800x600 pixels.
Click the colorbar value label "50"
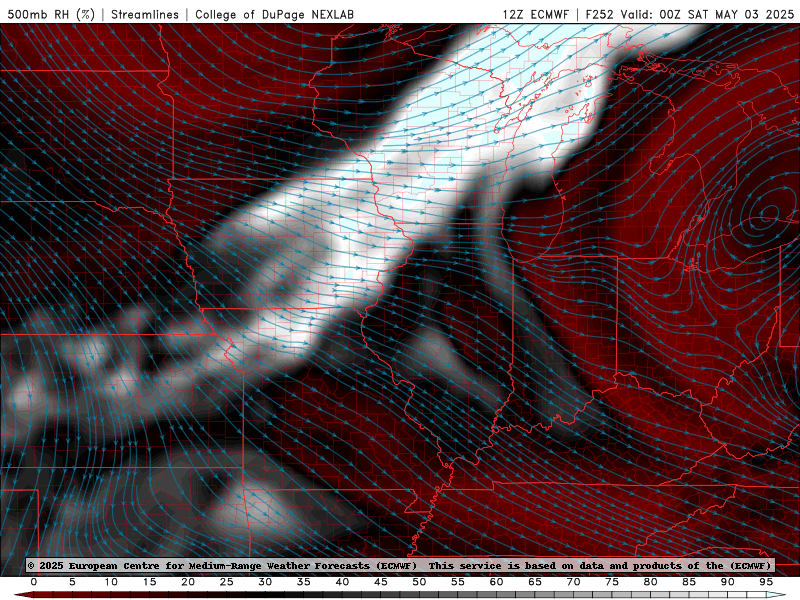(x=419, y=582)
